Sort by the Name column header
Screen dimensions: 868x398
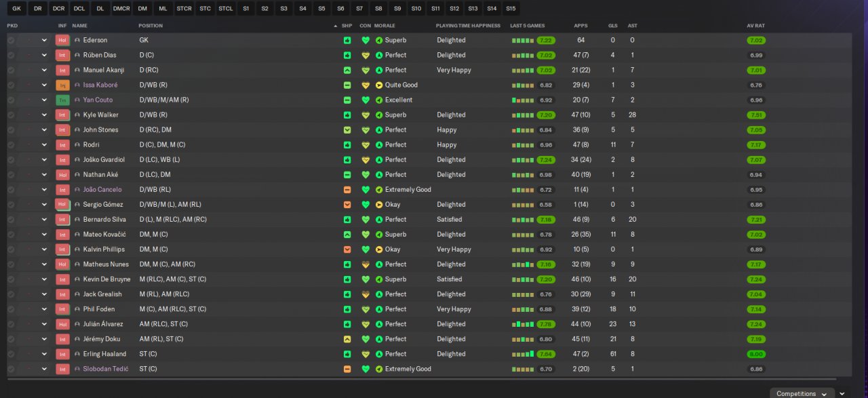(80, 26)
